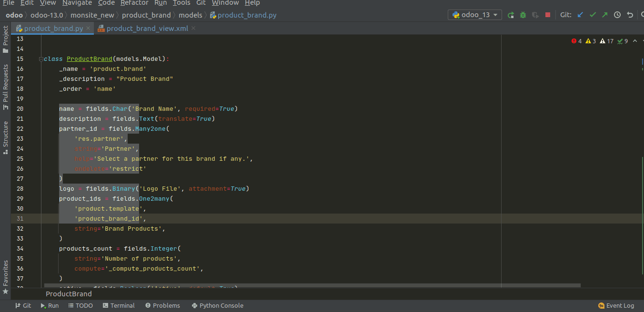Open the odoo_13 run configuration dropdown
Screen dimensions: 644x312
coord(475,15)
